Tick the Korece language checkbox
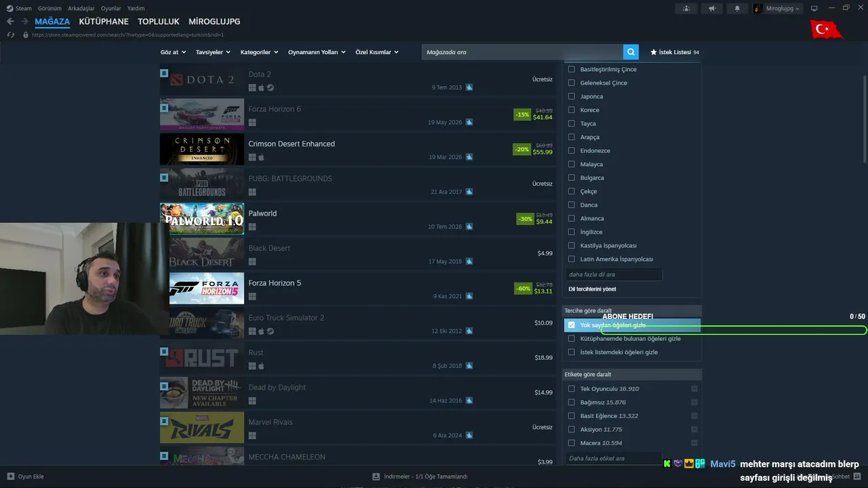This screenshot has width=868, height=488. click(571, 110)
